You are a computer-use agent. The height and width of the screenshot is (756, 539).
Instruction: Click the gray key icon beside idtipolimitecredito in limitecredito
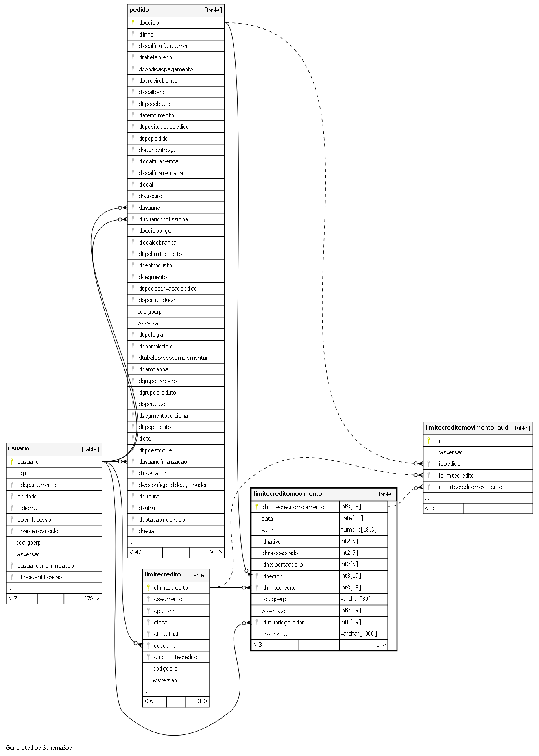tap(148, 657)
